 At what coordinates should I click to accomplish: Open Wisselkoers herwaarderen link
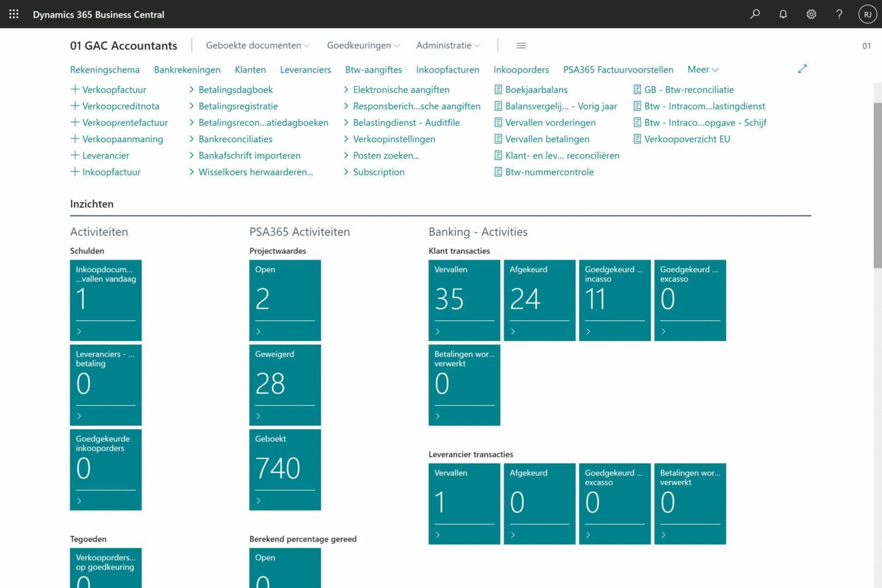[255, 171]
